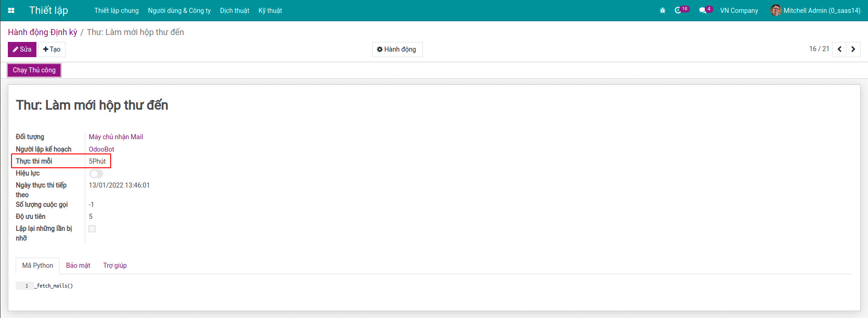The height and width of the screenshot is (318, 868).
Task: Open conversations chat icon with 4 badge
Action: [x=702, y=11]
